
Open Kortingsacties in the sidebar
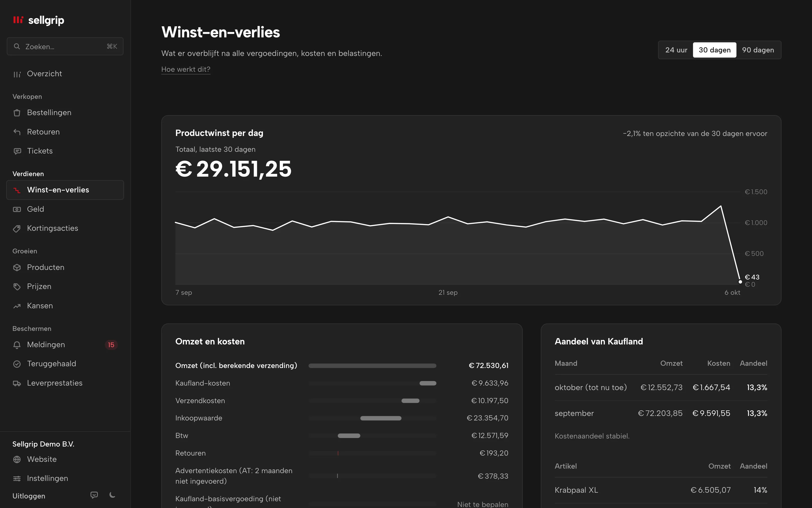click(65, 229)
